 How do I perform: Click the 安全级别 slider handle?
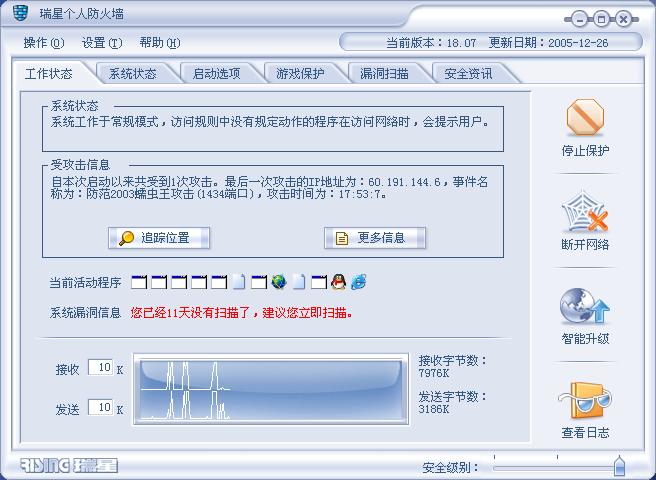[x=620, y=466]
